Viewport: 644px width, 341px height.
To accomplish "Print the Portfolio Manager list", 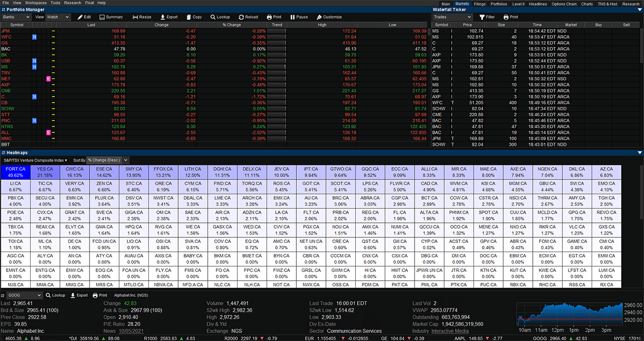I will tap(274, 17).
